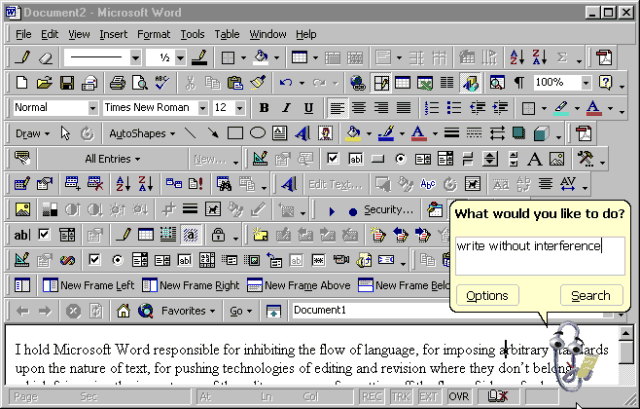Click the Print icon
Screen dimensions: 640x409
pos(118,83)
